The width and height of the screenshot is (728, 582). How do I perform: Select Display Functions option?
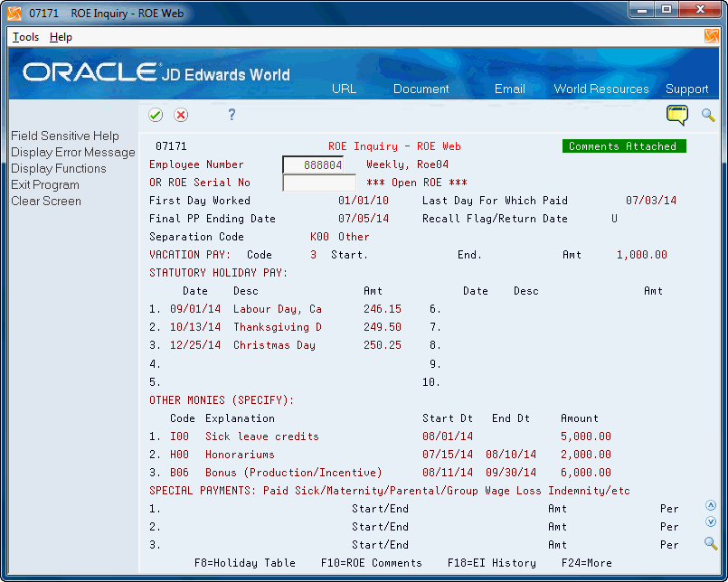59,168
